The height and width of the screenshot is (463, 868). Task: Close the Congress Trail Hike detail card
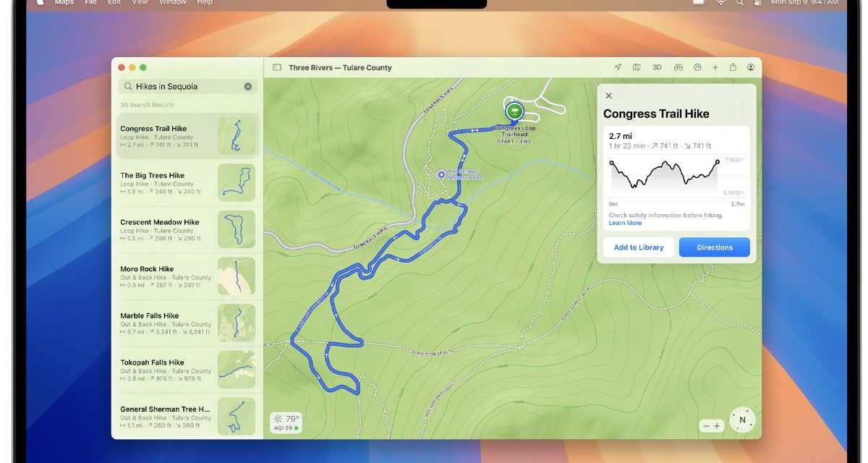(x=608, y=95)
